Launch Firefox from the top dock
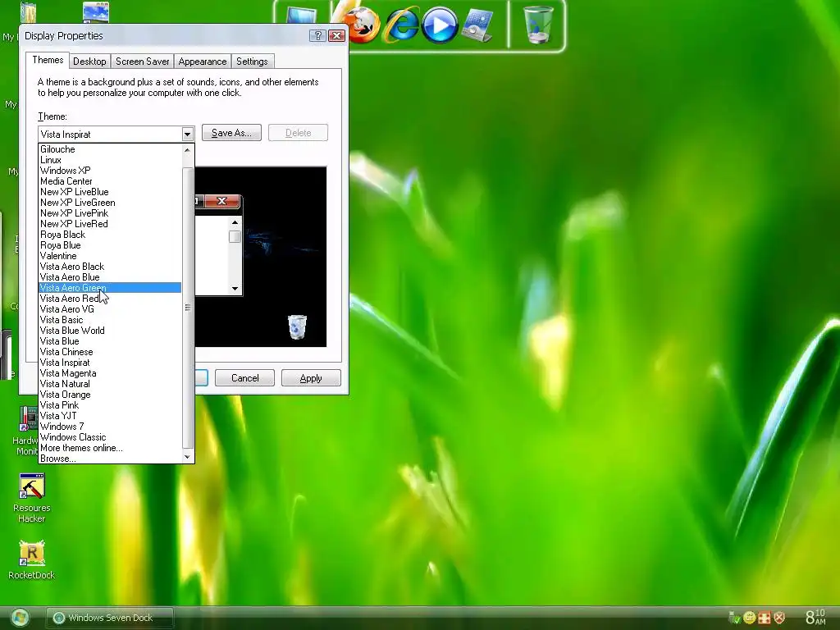This screenshot has height=630, width=840. click(362, 24)
